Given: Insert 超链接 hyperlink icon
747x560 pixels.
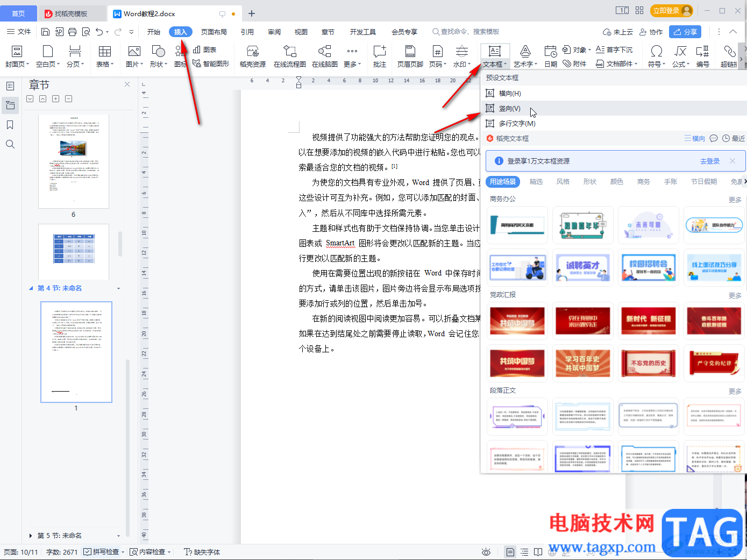Looking at the screenshot, I should click(729, 56).
